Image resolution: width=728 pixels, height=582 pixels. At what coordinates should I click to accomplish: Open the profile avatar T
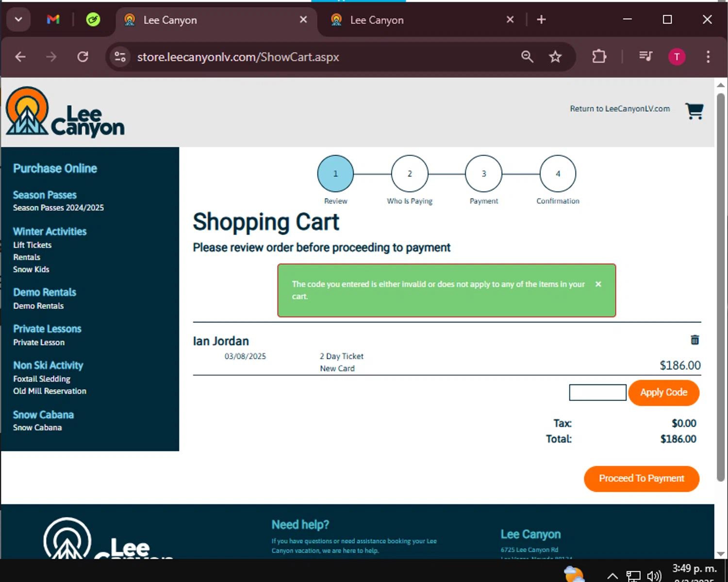(x=677, y=57)
